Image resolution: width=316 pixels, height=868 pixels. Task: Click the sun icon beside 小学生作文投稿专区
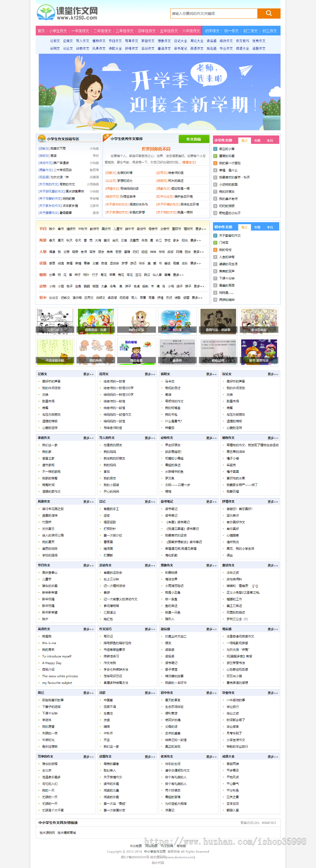tap(42, 139)
